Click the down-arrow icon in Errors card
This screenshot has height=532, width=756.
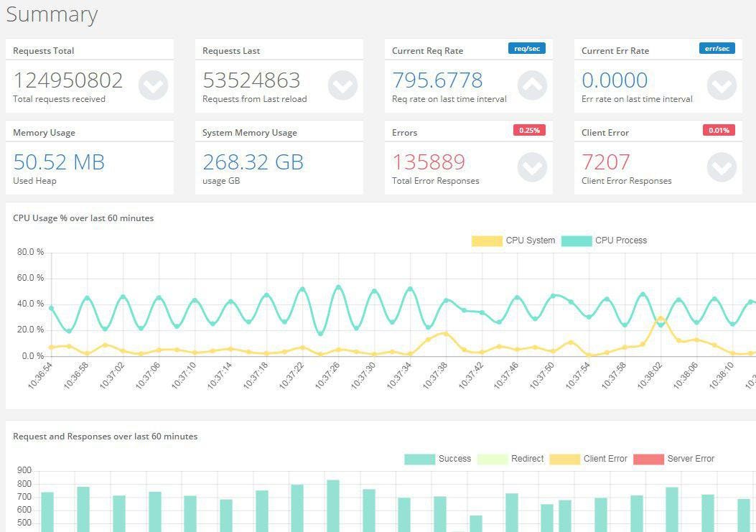click(532, 167)
